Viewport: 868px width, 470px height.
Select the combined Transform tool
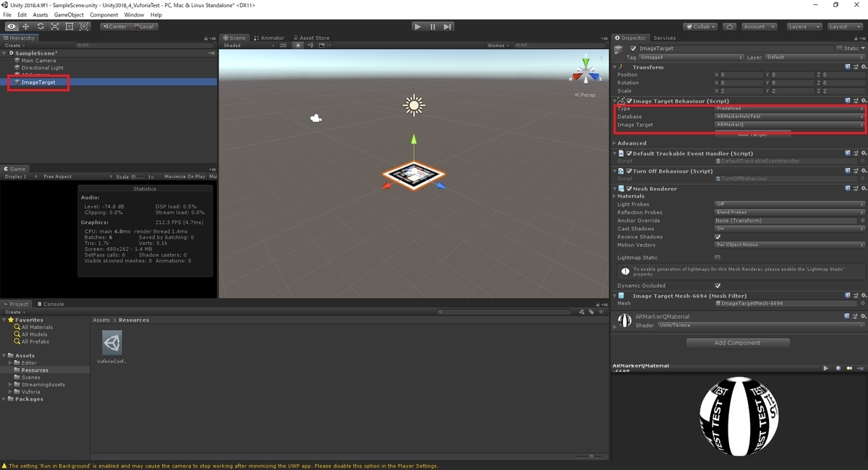tap(84, 27)
